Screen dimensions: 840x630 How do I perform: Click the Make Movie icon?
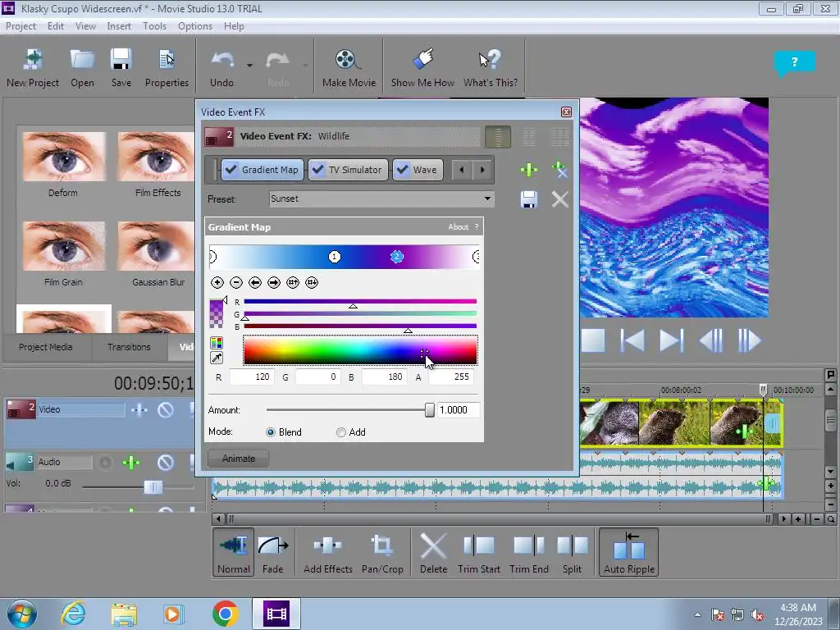(x=349, y=68)
